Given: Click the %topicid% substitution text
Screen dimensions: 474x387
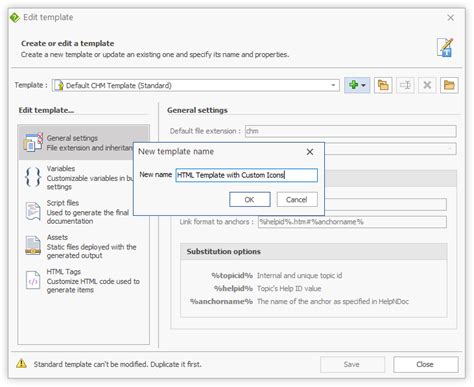Looking at the screenshot, I should pyautogui.click(x=232, y=276).
